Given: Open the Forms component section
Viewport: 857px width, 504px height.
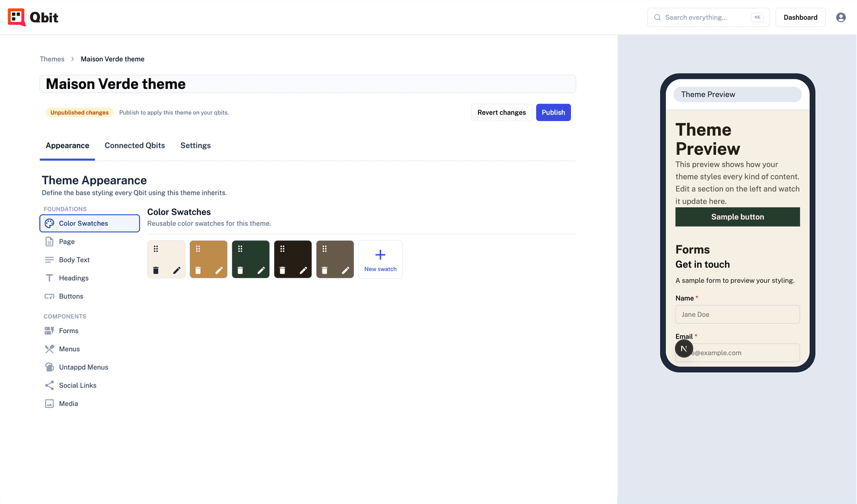Looking at the screenshot, I should [89, 331].
